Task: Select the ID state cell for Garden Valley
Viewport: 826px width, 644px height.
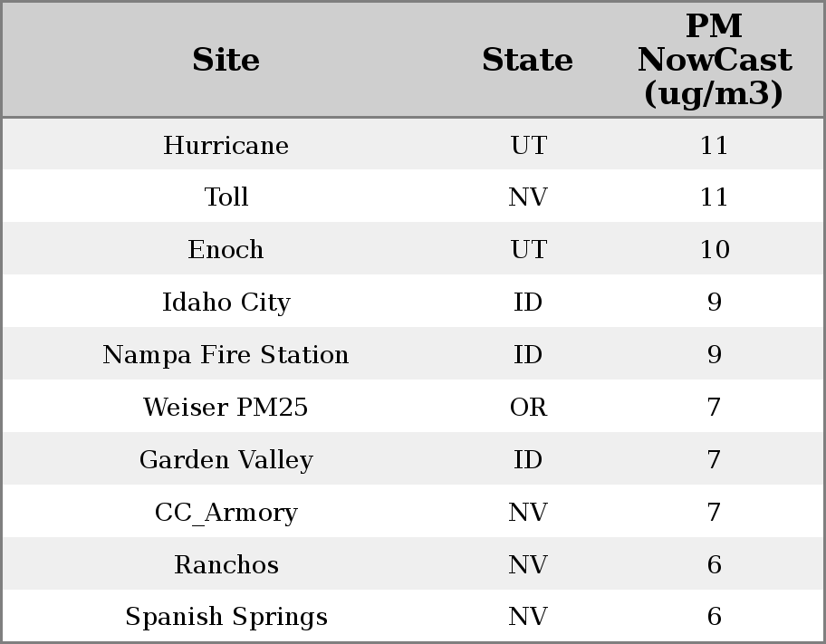Action: coord(528,459)
